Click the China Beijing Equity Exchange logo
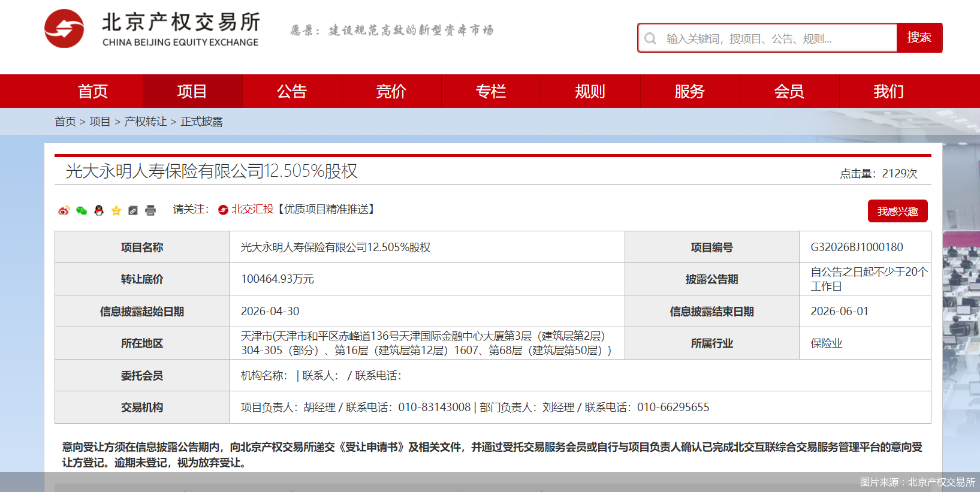 (x=152, y=29)
